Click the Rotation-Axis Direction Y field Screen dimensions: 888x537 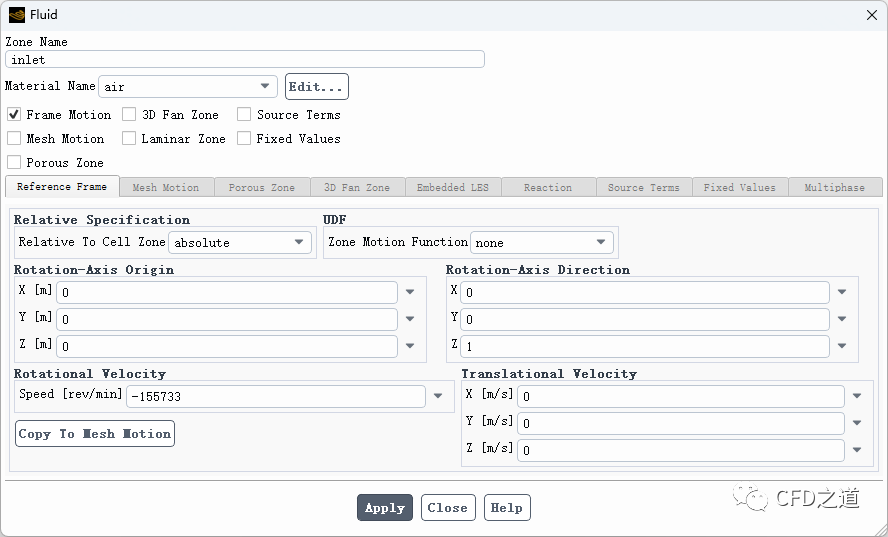(645, 319)
